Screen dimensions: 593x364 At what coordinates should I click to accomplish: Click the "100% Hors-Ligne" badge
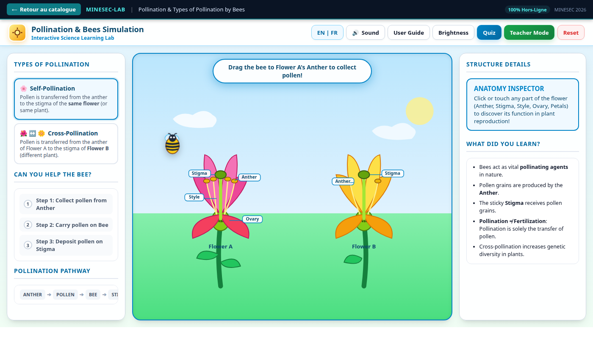tap(527, 9)
